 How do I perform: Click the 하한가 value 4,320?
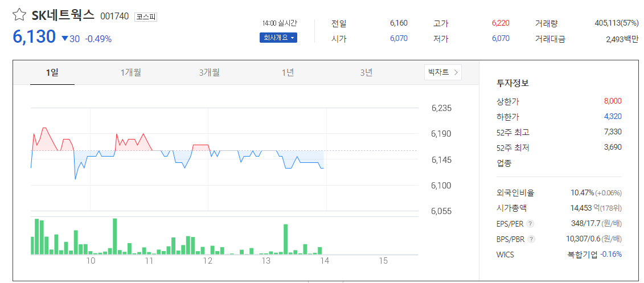pyautogui.click(x=613, y=117)
